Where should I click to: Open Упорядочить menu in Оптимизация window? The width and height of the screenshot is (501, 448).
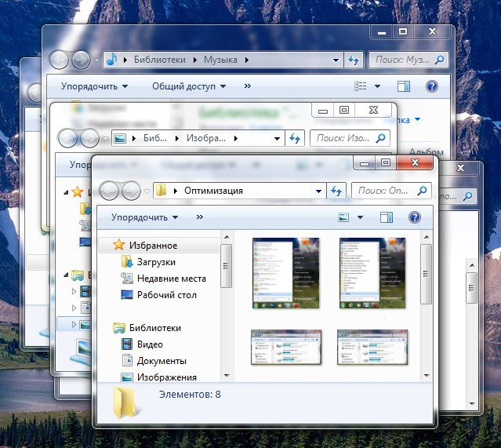145,217
